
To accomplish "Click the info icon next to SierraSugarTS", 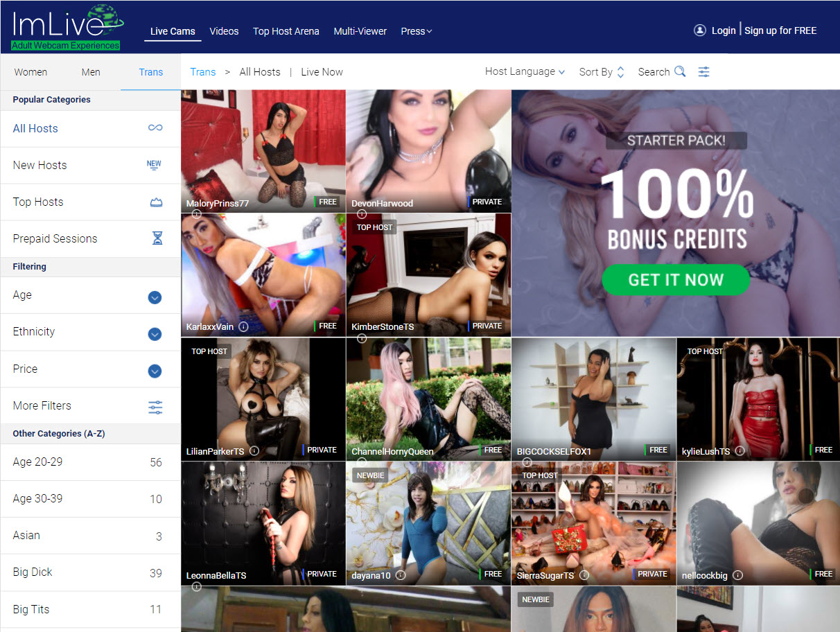I will coord(584,575).
